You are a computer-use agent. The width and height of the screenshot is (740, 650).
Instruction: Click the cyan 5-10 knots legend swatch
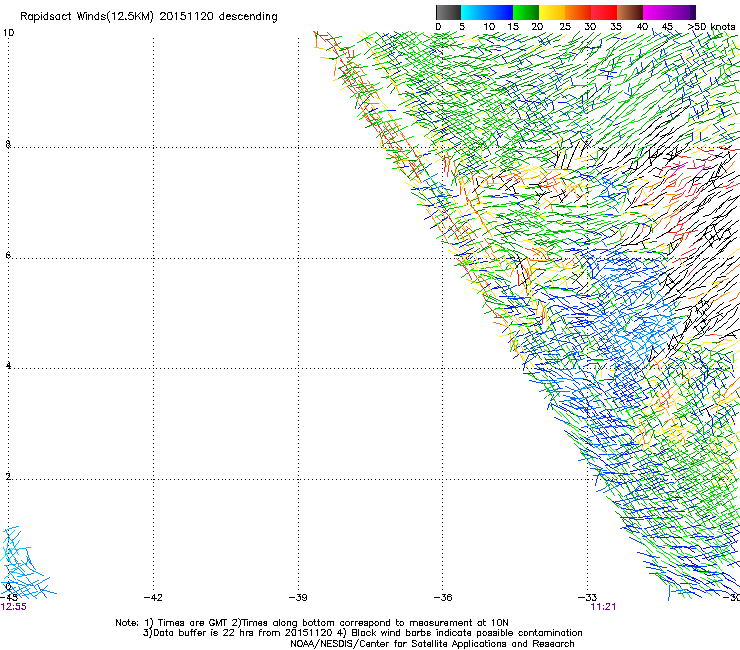click(474, 12)
